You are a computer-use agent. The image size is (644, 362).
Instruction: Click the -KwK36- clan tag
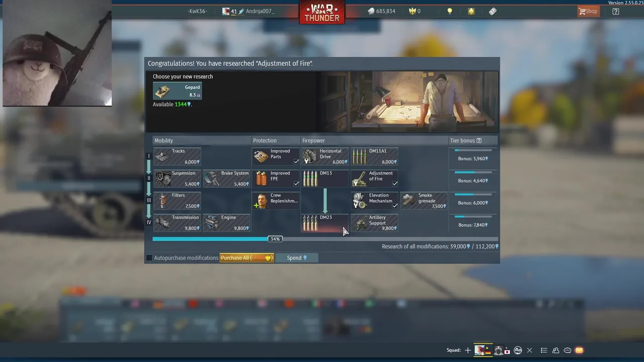(x=197, y=11)
